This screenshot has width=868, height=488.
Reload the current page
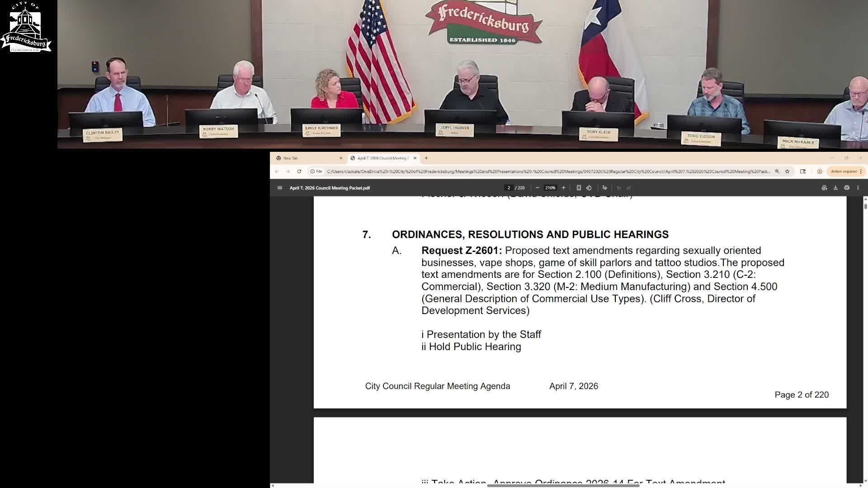pyautogui.click(x=299, y=172)
